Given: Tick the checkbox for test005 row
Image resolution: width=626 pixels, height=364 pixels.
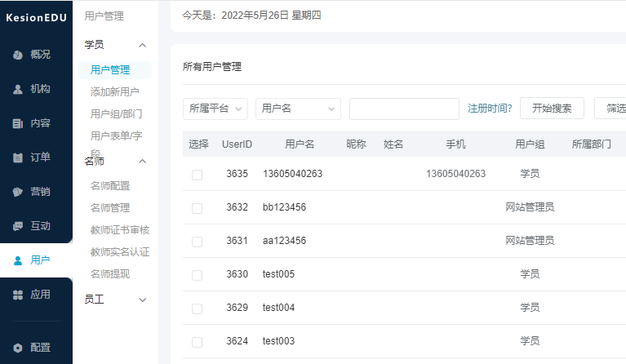Looking at the screenshot, I should [197, 275].
